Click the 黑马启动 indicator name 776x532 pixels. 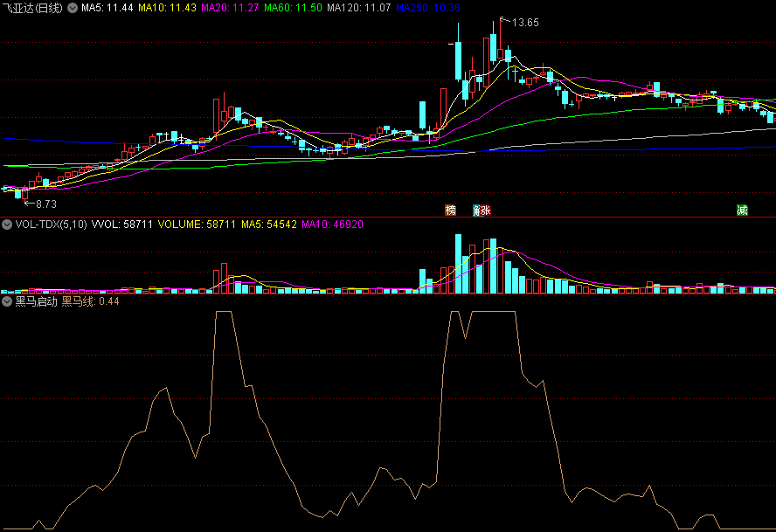(36, 301)
